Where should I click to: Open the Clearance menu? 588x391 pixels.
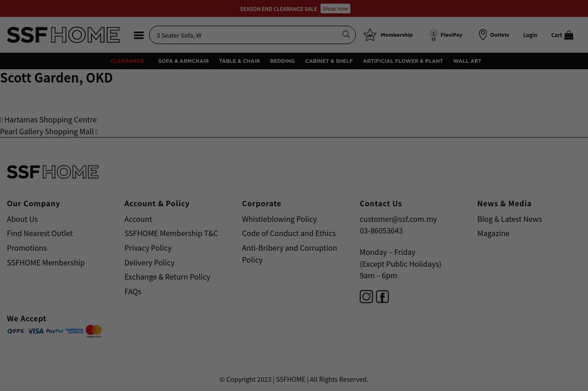127,61
